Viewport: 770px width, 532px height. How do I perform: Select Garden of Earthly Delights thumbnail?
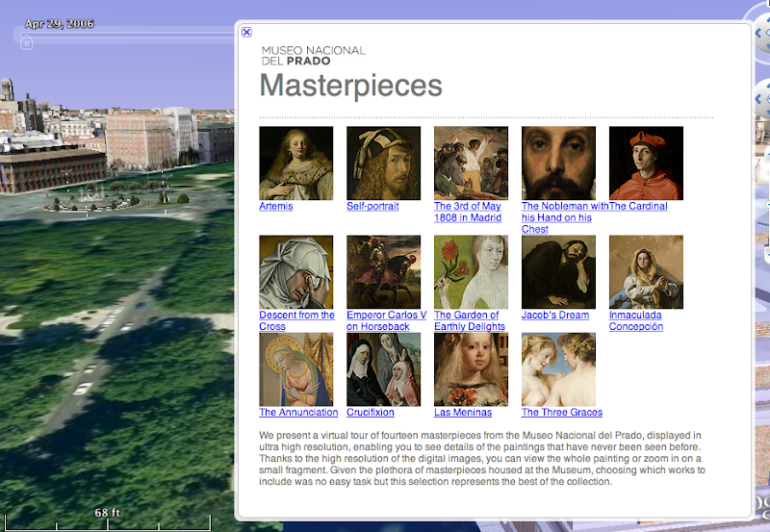471,272
